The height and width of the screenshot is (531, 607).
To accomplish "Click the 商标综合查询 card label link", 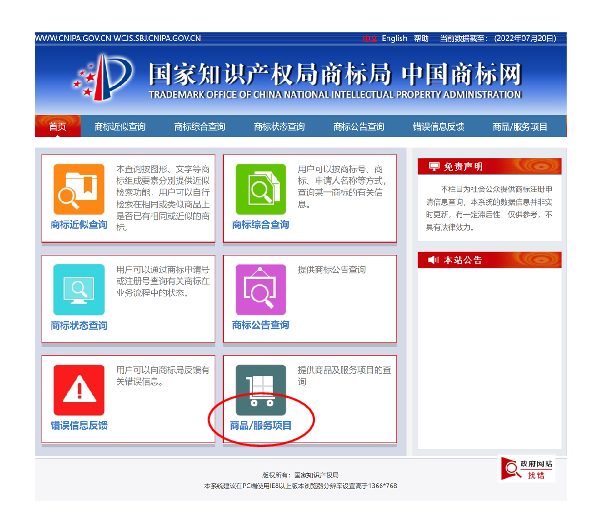I will click(x=261, y=225).
